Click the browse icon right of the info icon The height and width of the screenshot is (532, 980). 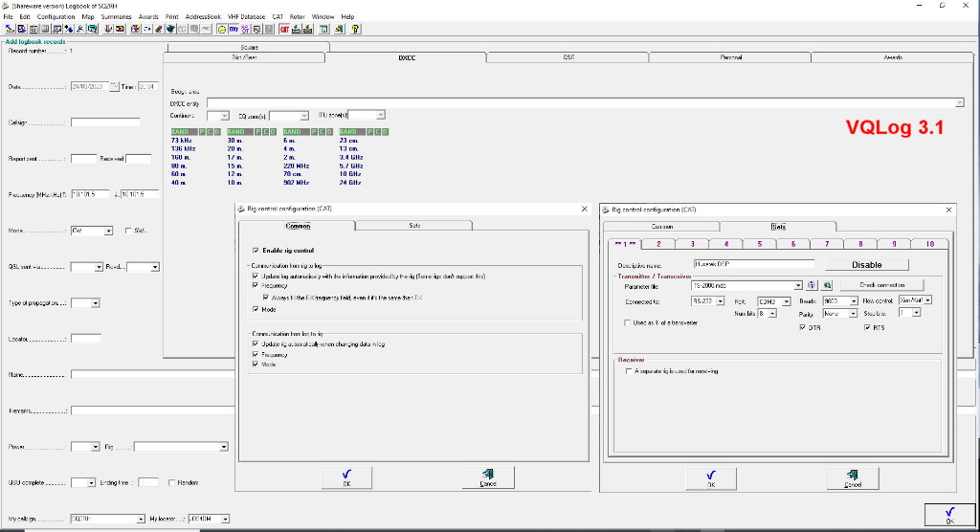coord(827,285)
